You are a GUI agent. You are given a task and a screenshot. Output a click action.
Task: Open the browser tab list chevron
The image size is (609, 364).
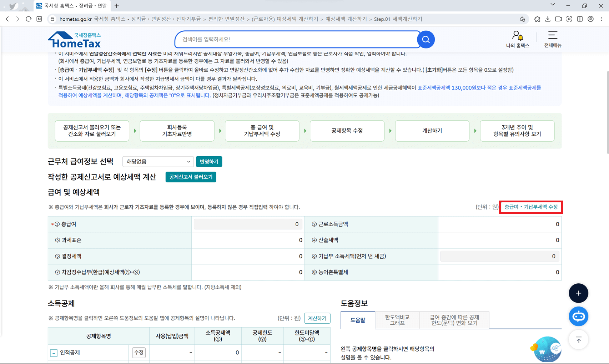click(552, 4)
